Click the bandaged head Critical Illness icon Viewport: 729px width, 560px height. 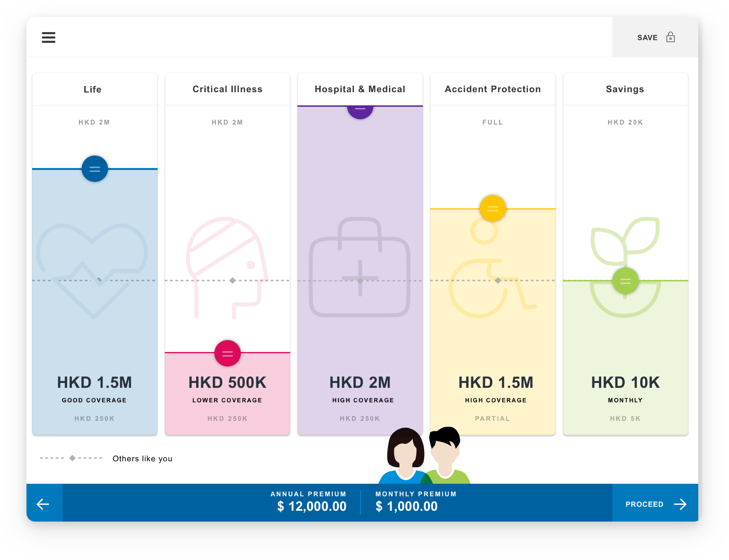tap(227, 253)
